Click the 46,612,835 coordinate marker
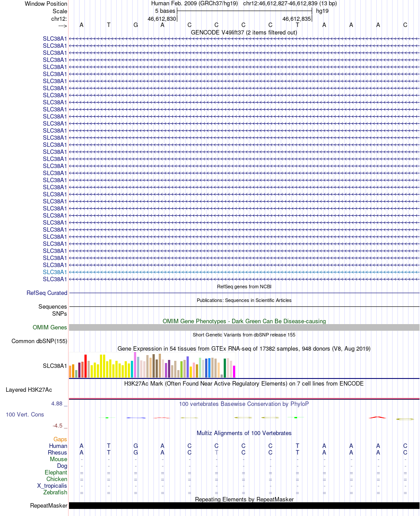 [297, 19]
